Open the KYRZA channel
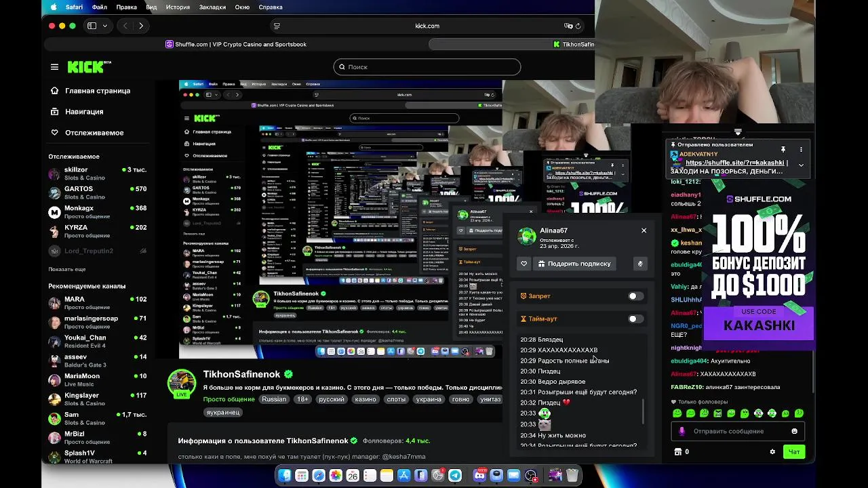 click(x=98, y=231)
